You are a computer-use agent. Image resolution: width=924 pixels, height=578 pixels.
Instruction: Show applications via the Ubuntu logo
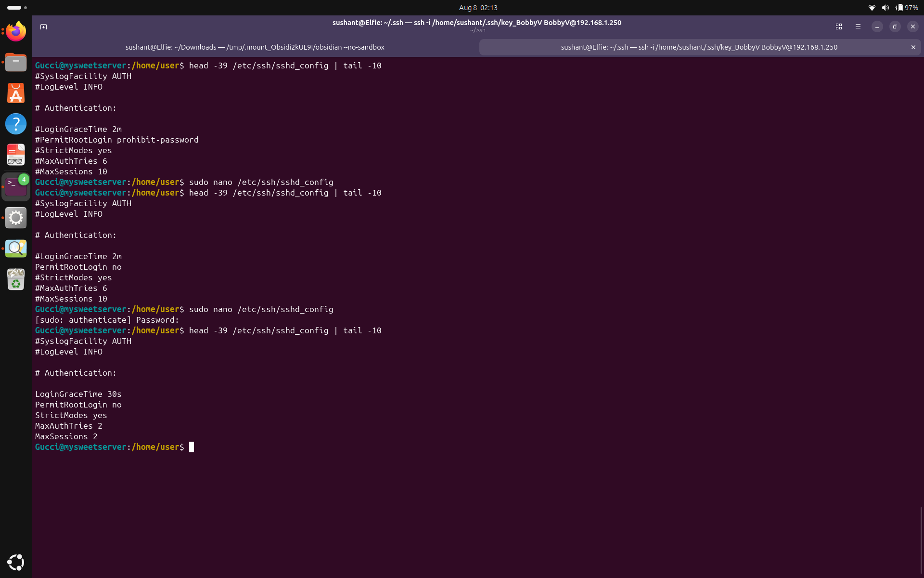(16, 562)
